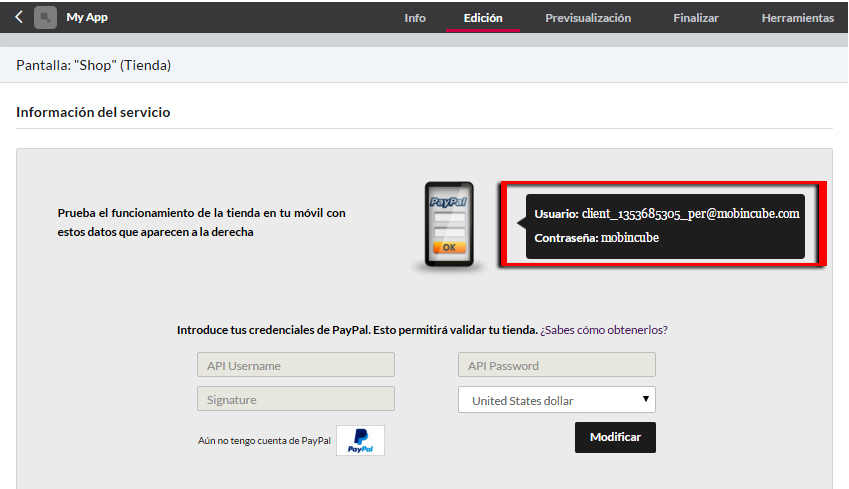Click 'Introduce tus credenciales de PayPal' text

click(x=357, y=330)
